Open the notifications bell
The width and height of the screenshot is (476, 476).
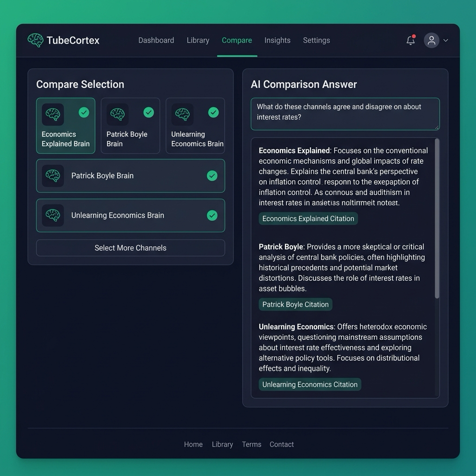coord(411,40)
